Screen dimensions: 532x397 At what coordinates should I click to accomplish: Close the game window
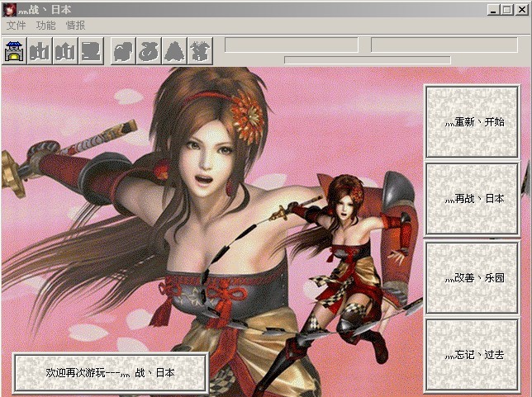point(521,10)
